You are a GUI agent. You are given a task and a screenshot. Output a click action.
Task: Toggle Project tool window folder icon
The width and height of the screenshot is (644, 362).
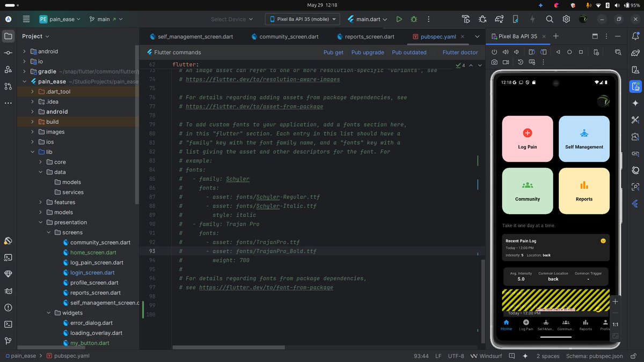click(x=8, y=36)
